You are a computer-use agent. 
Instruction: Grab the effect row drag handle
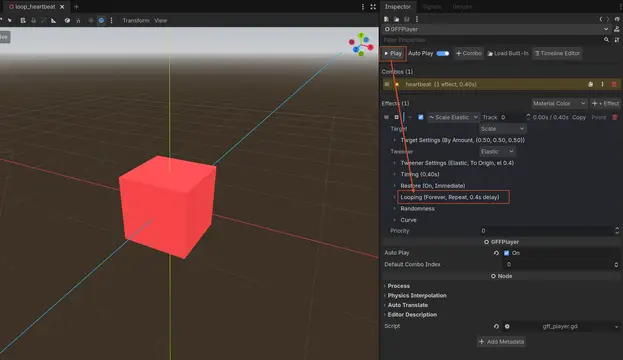(x=386, y=117)
